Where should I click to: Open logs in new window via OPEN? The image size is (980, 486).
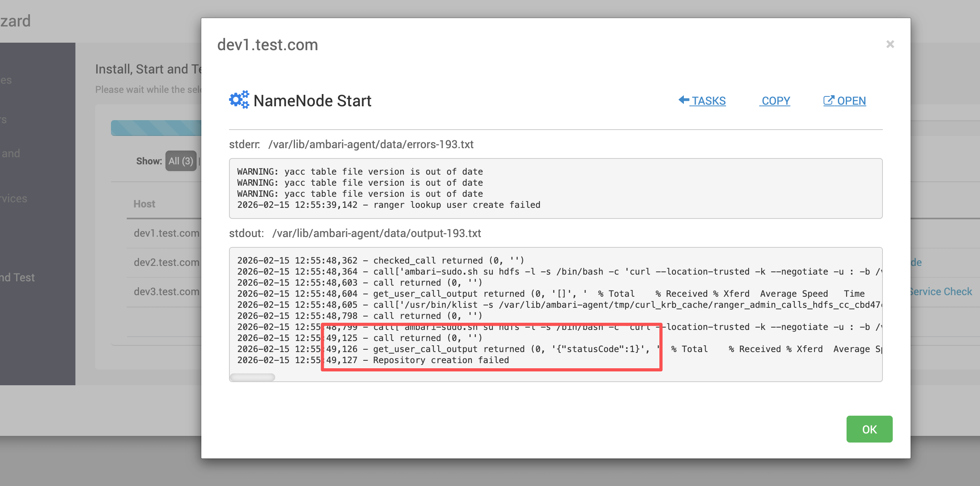click(851, 101)
